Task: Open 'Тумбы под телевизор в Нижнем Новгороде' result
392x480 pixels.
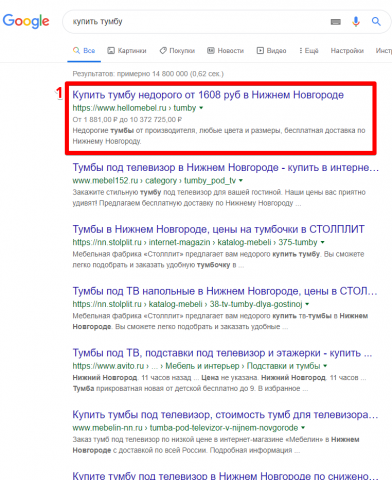Action: point(226,167)
